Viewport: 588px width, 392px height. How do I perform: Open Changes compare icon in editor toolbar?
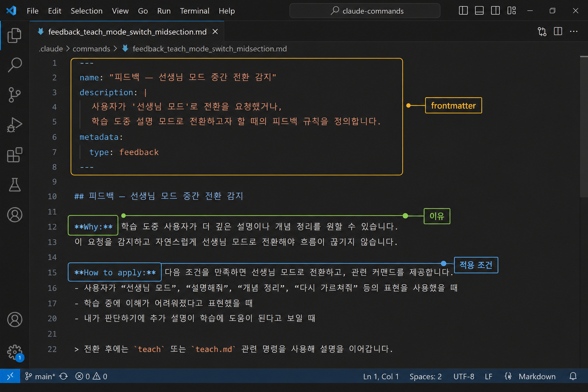point(542,31)
